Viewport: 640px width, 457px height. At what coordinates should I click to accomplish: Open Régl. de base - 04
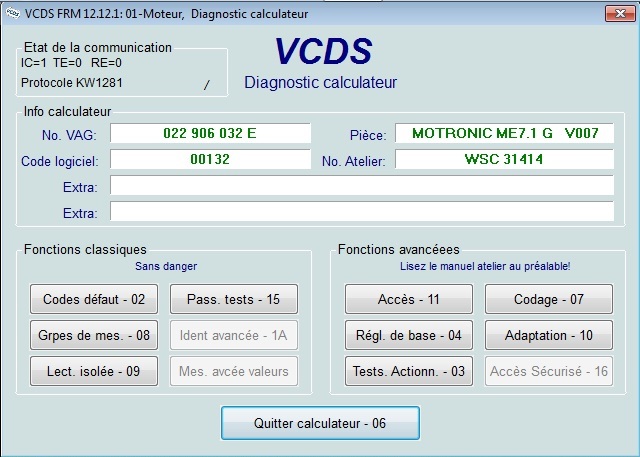(x=409, y=335)
